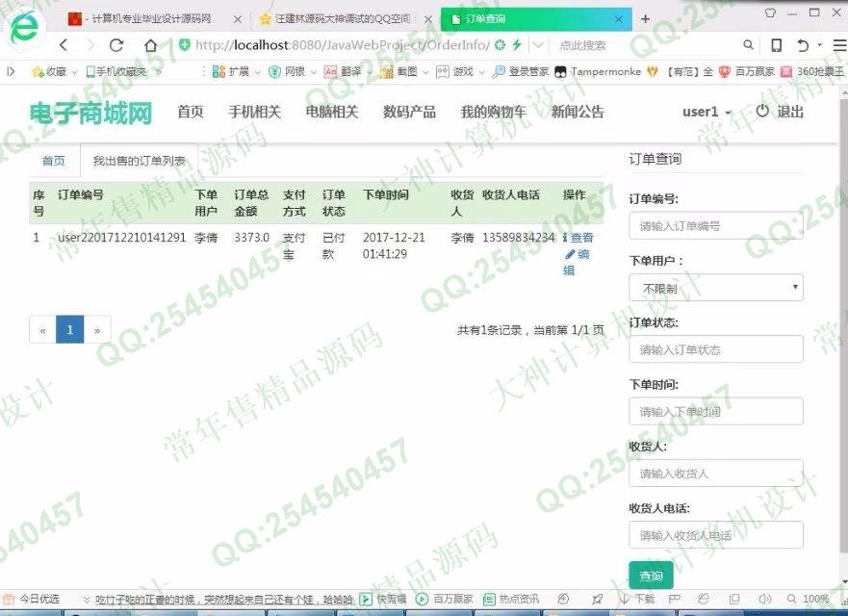Open the mobile device view icon
Image resolution: width=848 pixels, height=616 pixels.
pos(776,45)
